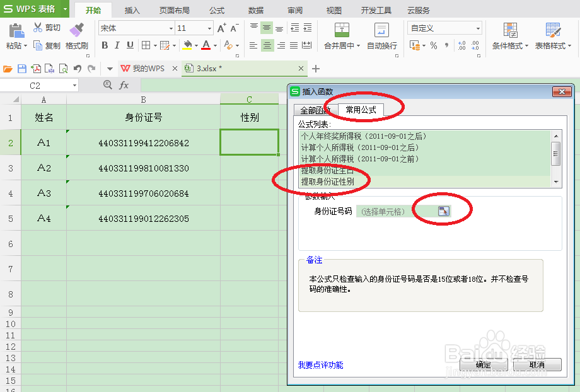Apply the red font color
The height and width of the screenshot is (392, 580).
point(206,45)
